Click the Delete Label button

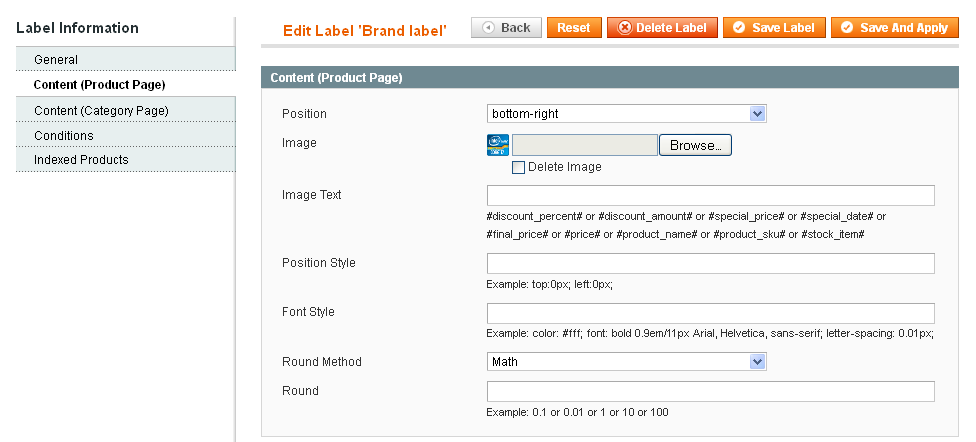point(661,28)
